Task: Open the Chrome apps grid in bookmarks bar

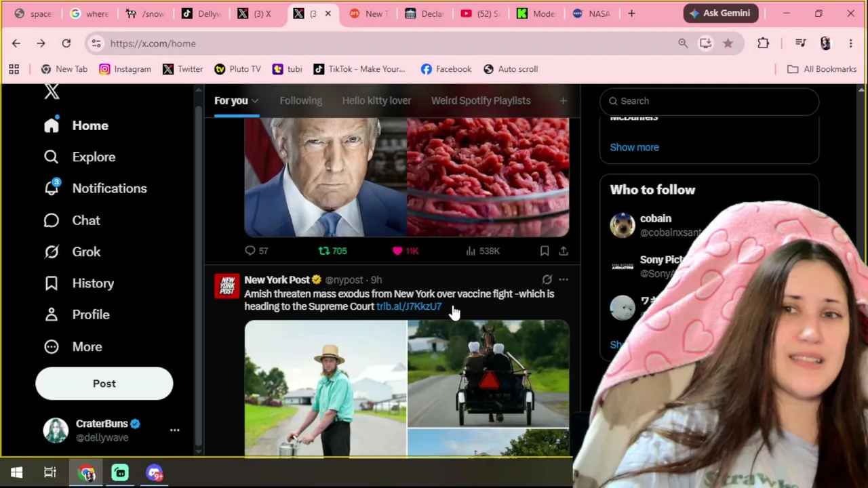Action: [x=14, y=69]
